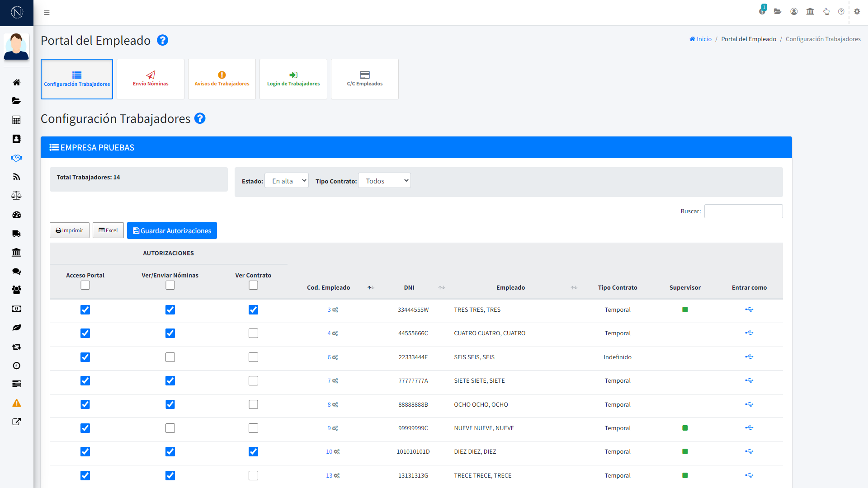The image size is (868, 488).
Task: Click the Guardar Autorizaciones button
Action: [172, 230]
